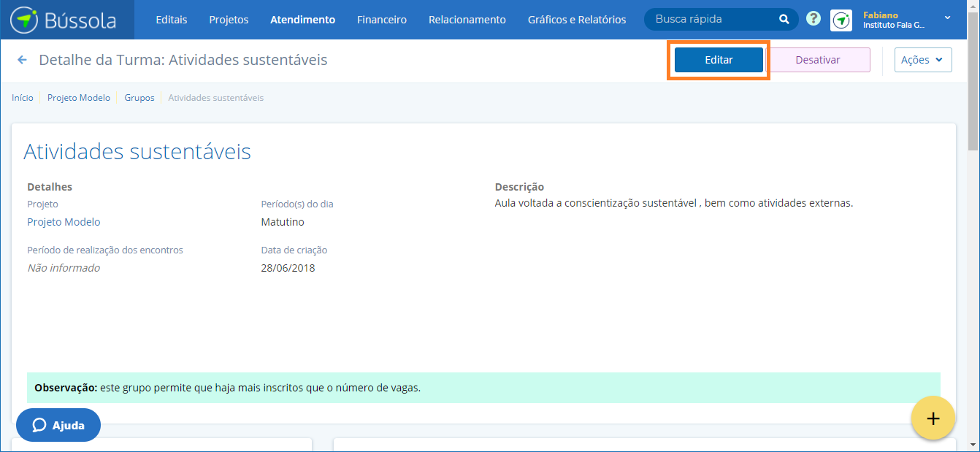The height and width of the screenshot is (452, 980).
Task: Go back using the left arrow
Action: (x=22, y=60)
